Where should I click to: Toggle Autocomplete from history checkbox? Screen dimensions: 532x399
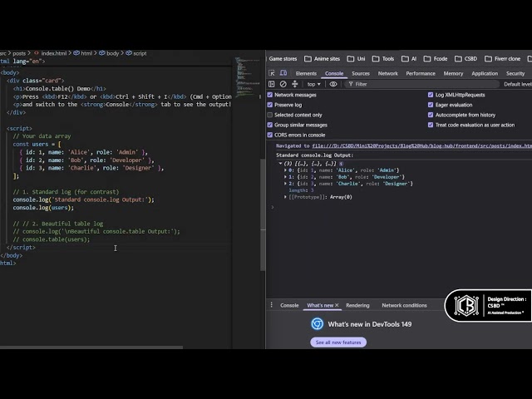coord(431,115)
